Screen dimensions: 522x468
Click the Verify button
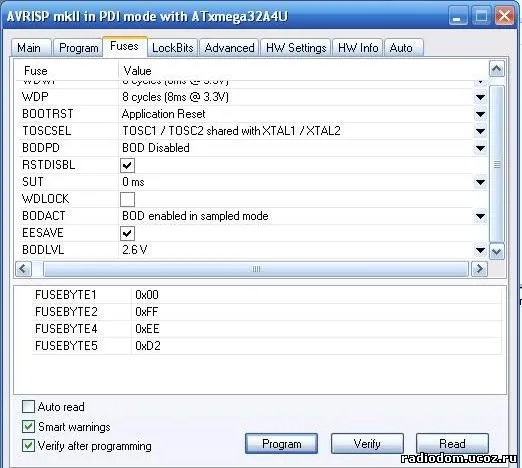[367, 444]
